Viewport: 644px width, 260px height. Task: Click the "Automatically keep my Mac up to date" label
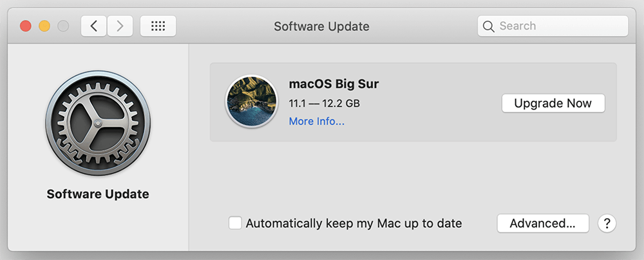pos(354,223)
